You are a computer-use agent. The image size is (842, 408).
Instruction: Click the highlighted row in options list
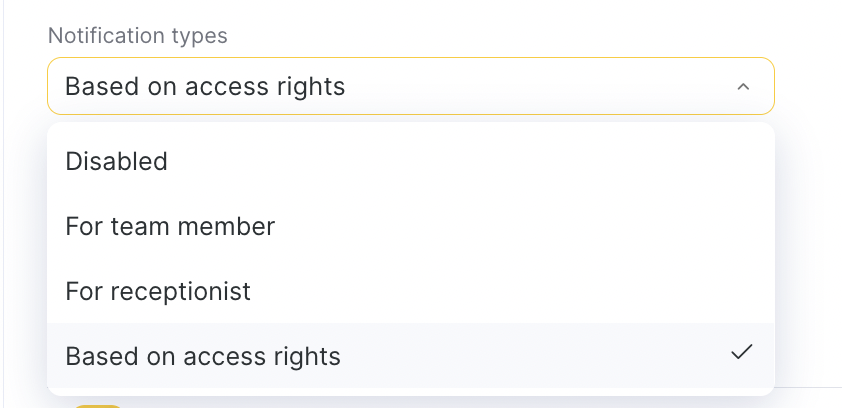coord(410,356)
